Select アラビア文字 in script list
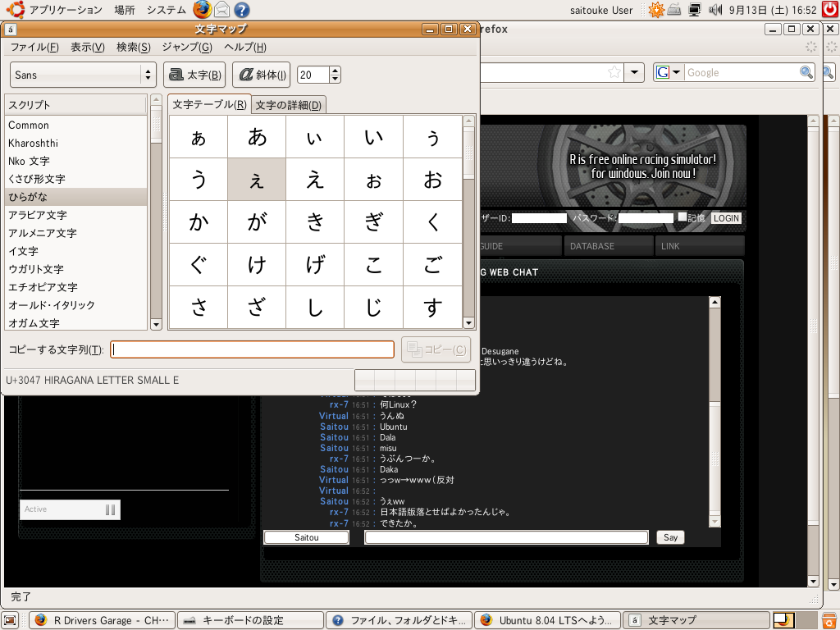Screen dimensions: 840x630 tap(38, 215)
